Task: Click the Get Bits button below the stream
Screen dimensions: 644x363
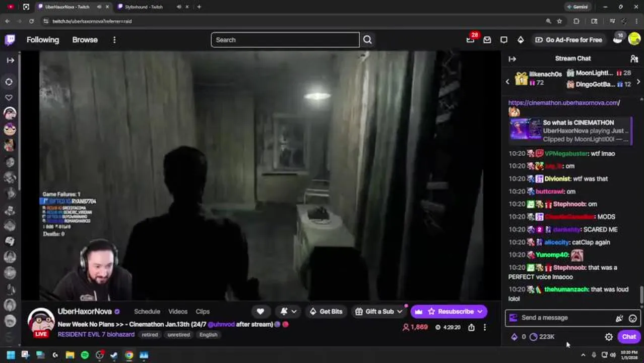Action: coord(326,312)
